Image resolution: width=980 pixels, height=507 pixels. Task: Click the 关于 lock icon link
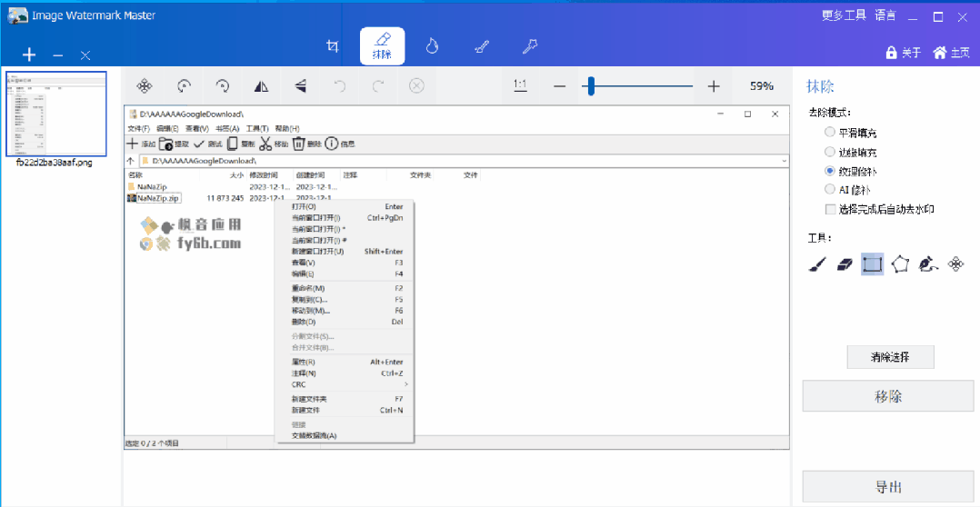point(903,53)
